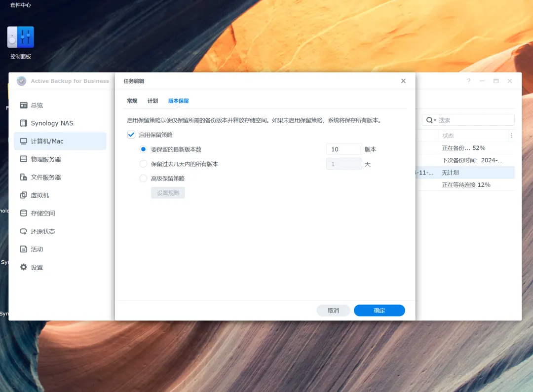
Task: Select the row 下次备份时间: 2024-...
Action: [x=465, y=160]
